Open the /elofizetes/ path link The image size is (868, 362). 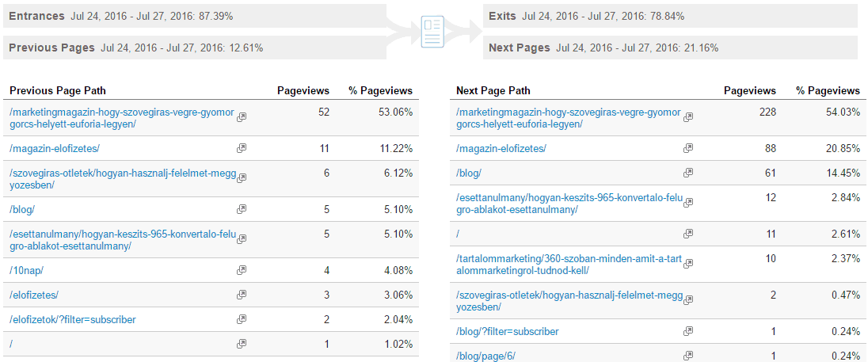[34, 295]
